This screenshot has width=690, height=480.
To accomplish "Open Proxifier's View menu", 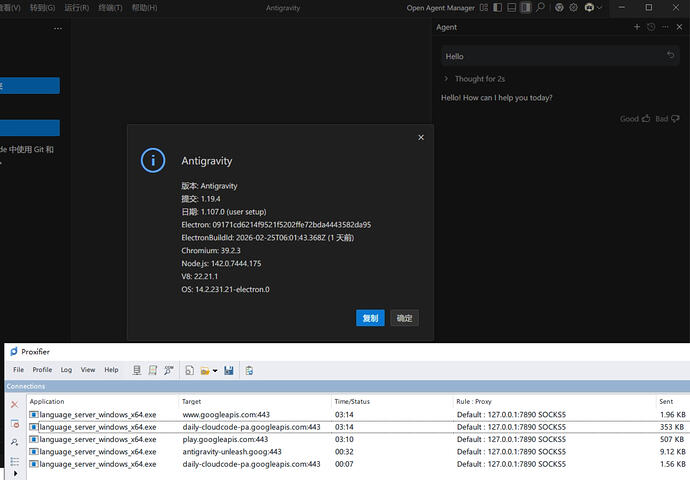I will 88,370.
